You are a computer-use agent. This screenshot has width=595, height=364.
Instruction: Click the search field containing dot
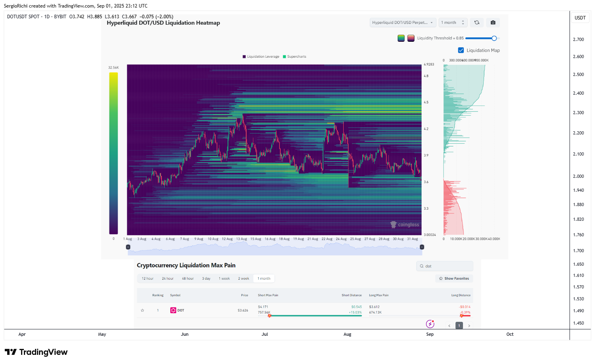pos(445,266)
